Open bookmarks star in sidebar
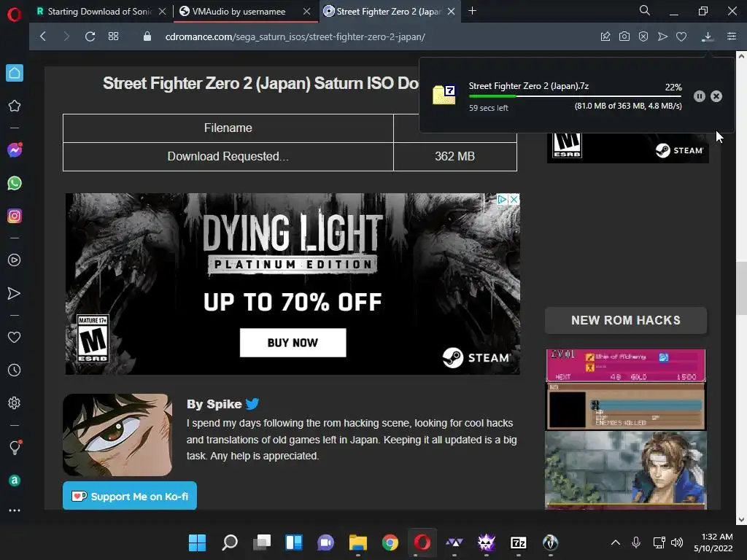Viewport: 747px width, 560px height. pos(15,106)
